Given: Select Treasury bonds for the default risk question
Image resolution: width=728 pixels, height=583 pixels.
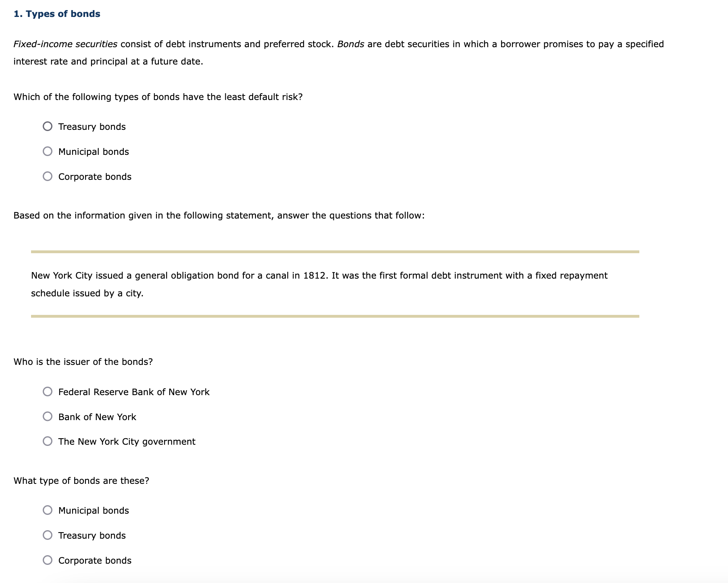Looking at the screenshot, I should [x=48, y=127].
